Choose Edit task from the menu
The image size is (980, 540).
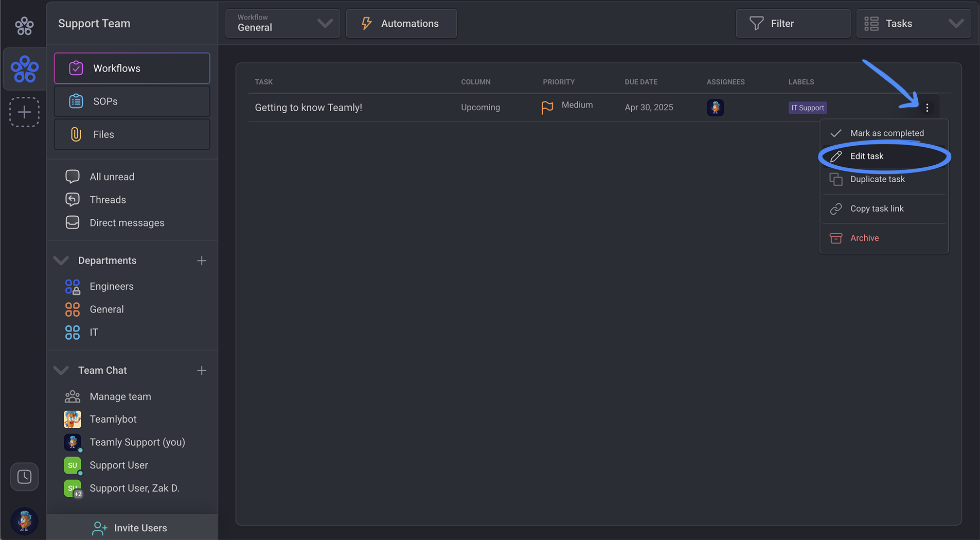(x=884, y=156)
